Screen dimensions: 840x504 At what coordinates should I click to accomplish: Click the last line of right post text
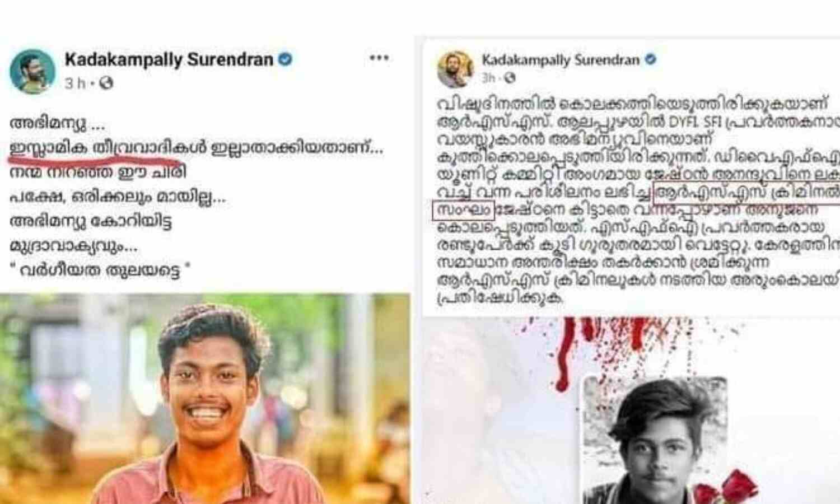pyautogui.click(x=500, y=297)
